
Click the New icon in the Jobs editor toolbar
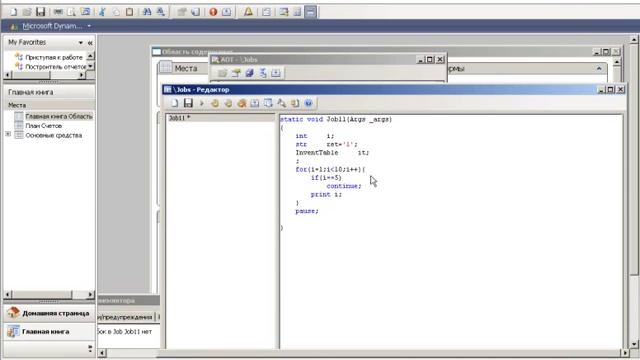175,103
